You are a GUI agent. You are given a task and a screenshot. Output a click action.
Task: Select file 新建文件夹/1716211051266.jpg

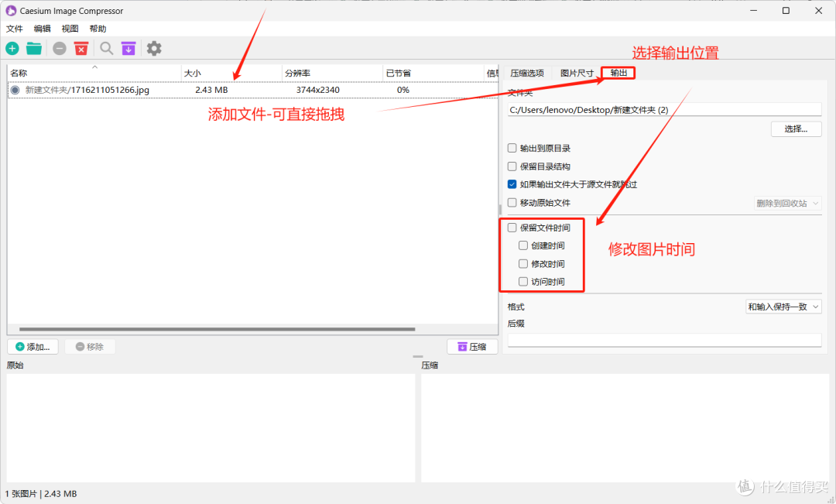pos(87,90)
